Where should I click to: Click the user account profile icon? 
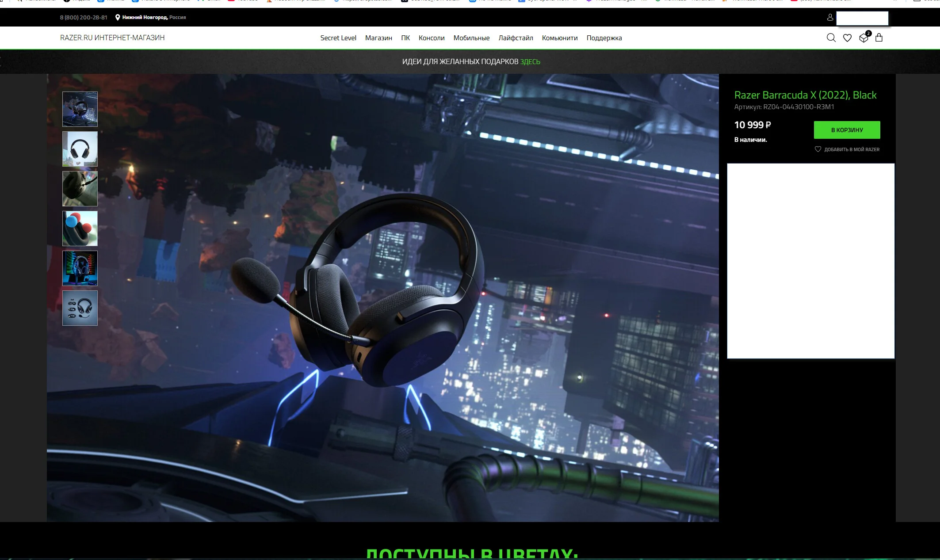click(830, 17)
